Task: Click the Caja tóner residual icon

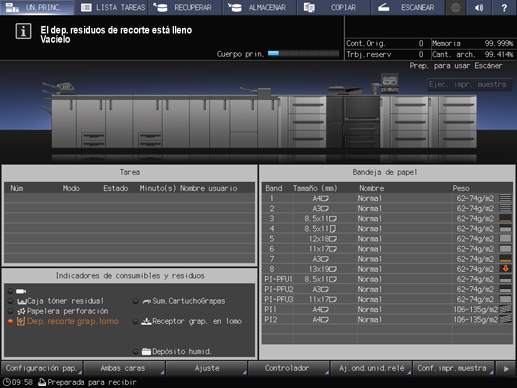Action: pyautogui.click(x=22, y=301)
